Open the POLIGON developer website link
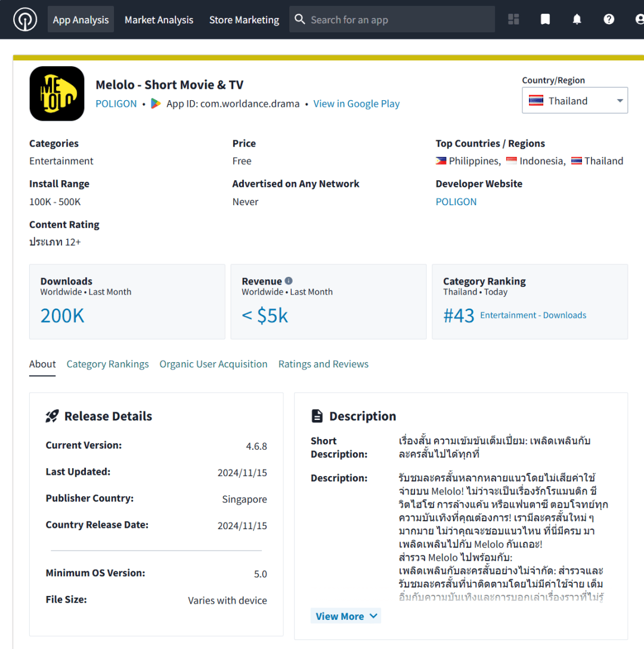 point(456,202)
